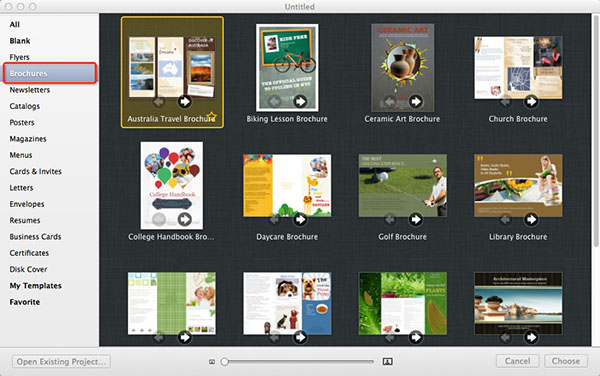Click the template gallery vertical scrollbar

pos(595,131)
